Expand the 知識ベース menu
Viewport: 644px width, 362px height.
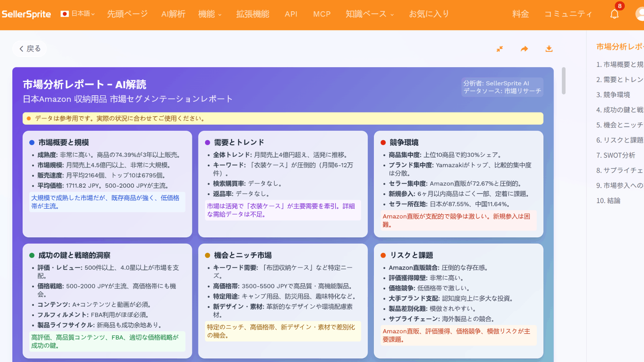(x=369, y=14)
